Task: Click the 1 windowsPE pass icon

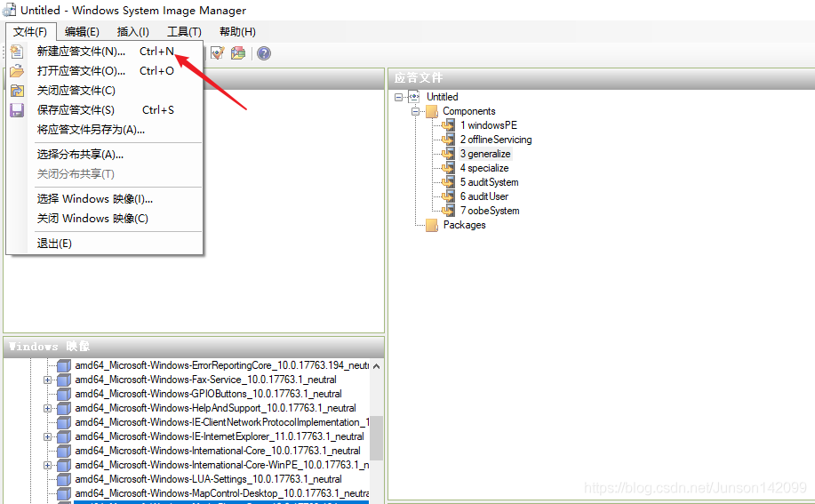Action: (x=449, y=125)
